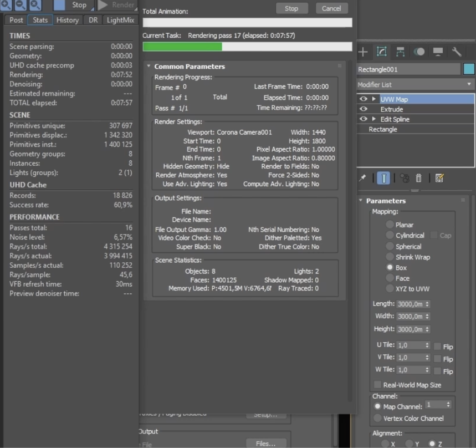476x448 pixels.
Task: Click the Files... button
Action: coord(265,443)
